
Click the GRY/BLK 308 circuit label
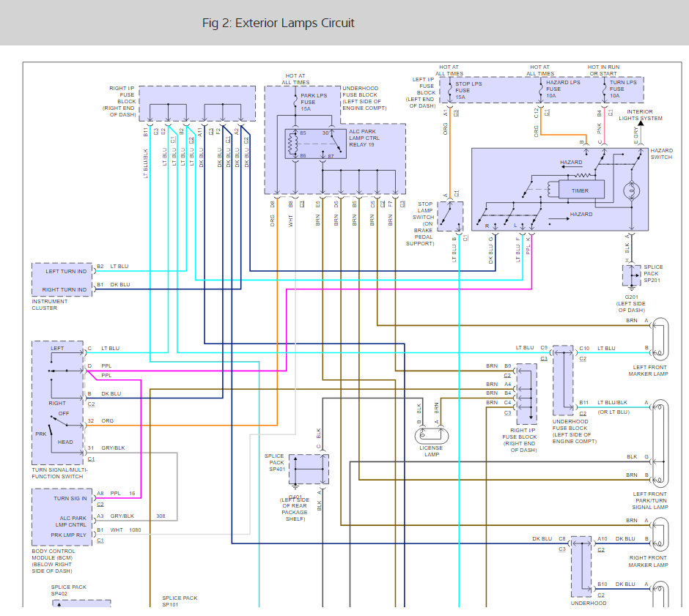click(138, 516)
